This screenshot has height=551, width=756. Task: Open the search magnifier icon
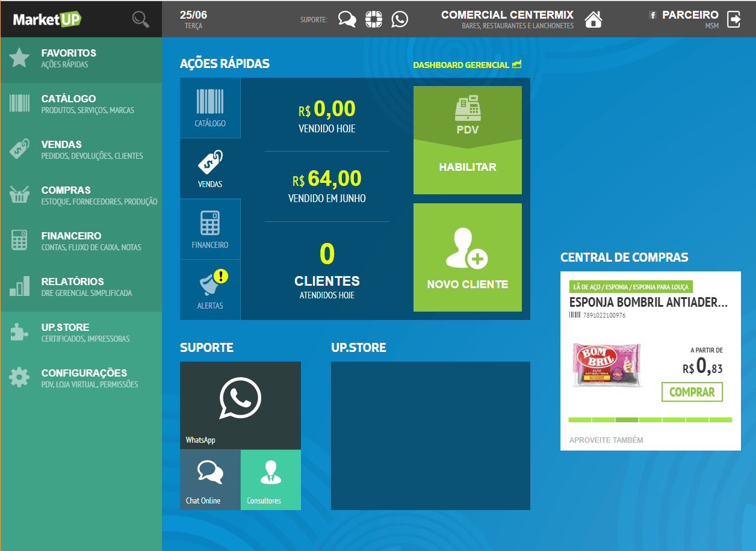pyautogui.click(x=141, y=19)
